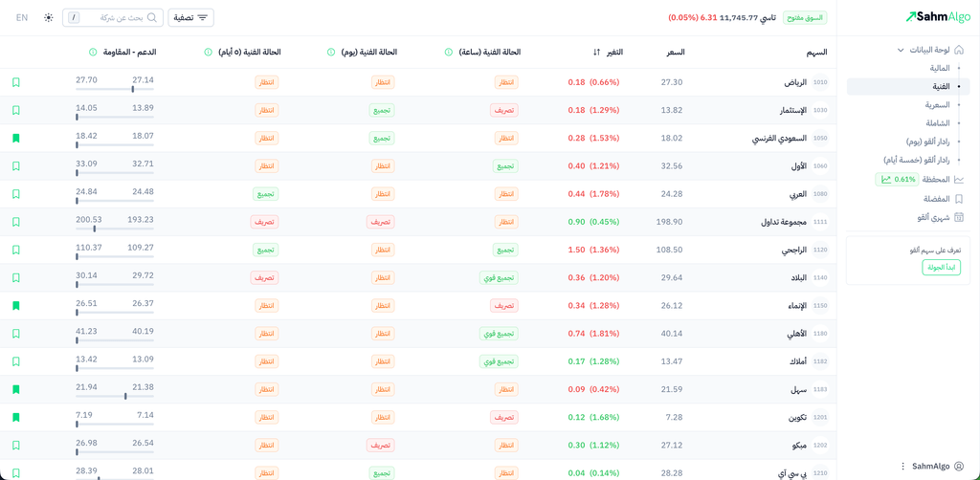This screenshot has width=980, height=480.
Task: Click info icon beside الحالة الفنية (ساعة)
Action: 449,53
